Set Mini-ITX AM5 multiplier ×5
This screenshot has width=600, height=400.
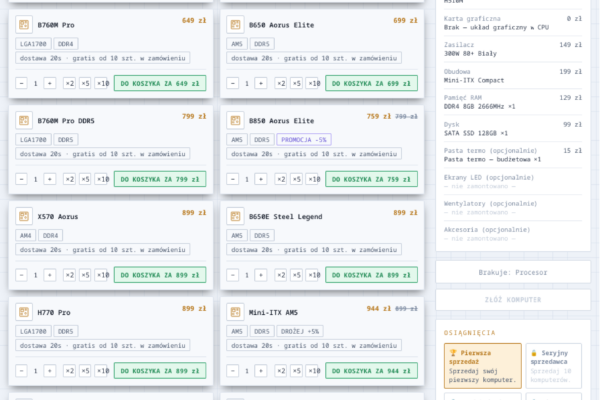[x=296, y=371]
